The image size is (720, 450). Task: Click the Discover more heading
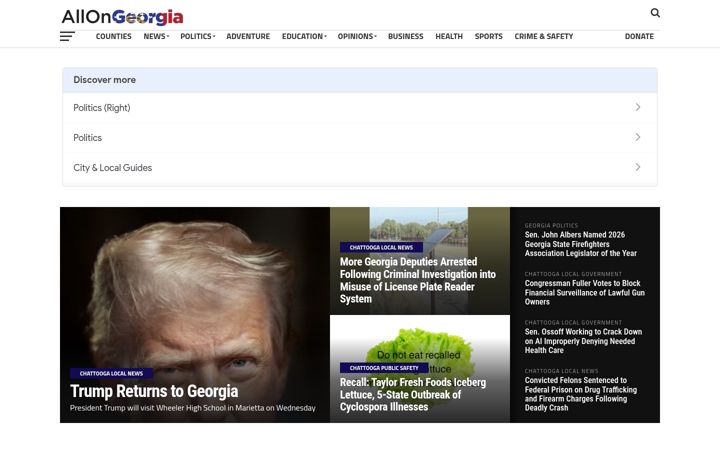click(x=105, y=80)
